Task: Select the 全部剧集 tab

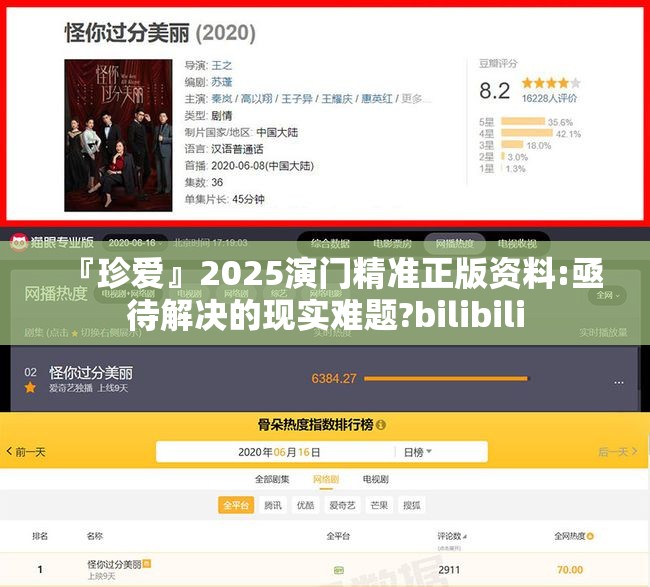Action: click(272, 480)
